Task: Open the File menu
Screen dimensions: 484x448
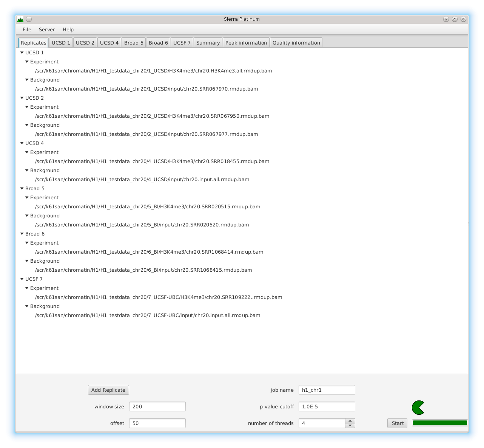Action: 27,29
